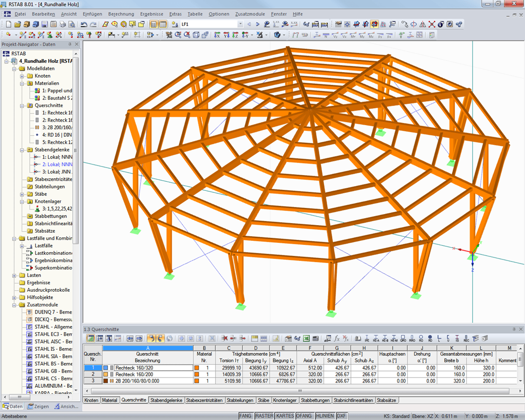
Task: Open the Berechnung menu
Action: coord(121,14)
